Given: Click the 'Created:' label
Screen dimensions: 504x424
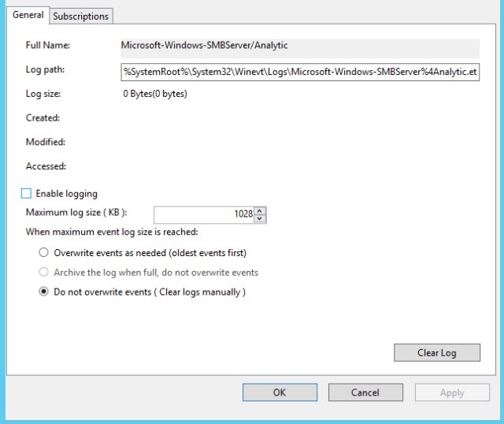Looking at the screenshot, I should [x=43, y=117].
